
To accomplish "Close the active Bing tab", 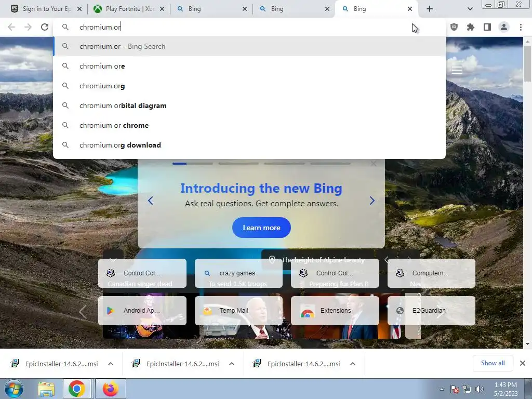I will pyautogui.click(x=410, y=9).
